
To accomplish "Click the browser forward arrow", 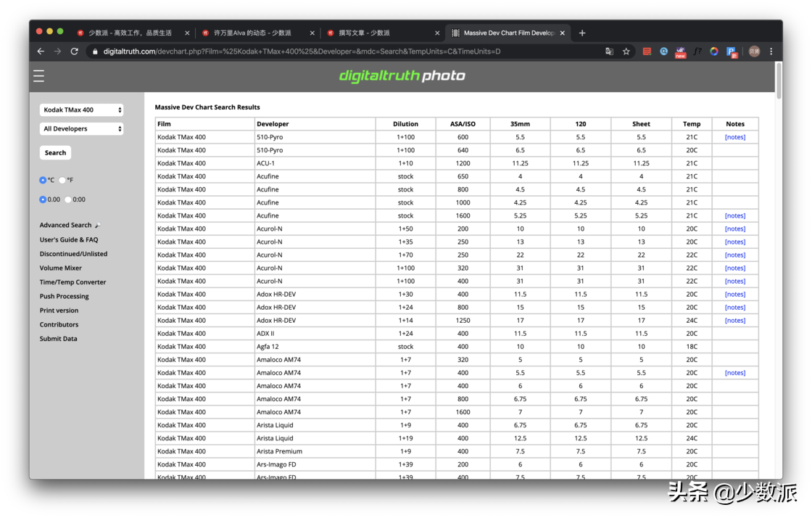I will [57, 52].
